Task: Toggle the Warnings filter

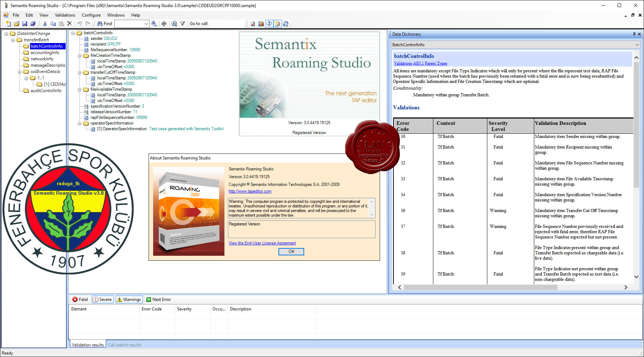Action: click(x=129, y=299)
